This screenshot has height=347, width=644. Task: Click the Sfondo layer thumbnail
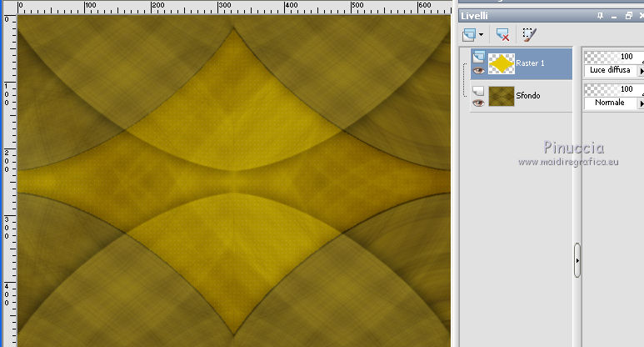click(502, 96)
